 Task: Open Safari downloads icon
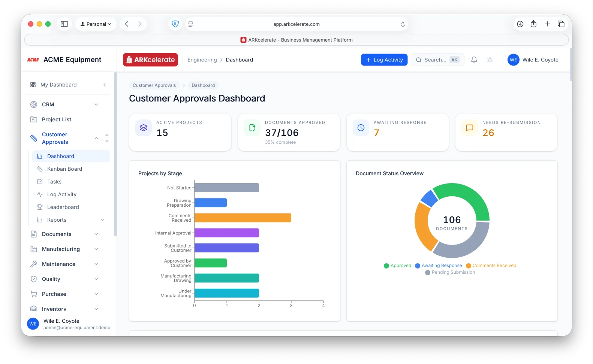click(520, 24)
